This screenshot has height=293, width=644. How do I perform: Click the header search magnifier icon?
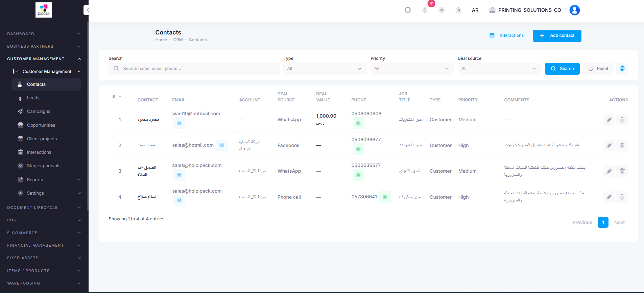click(408, 10)
